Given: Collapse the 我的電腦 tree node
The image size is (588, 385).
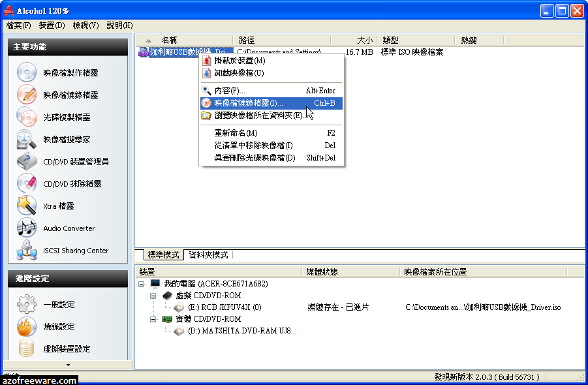Looking at the screenshot, I should (142, 284).
